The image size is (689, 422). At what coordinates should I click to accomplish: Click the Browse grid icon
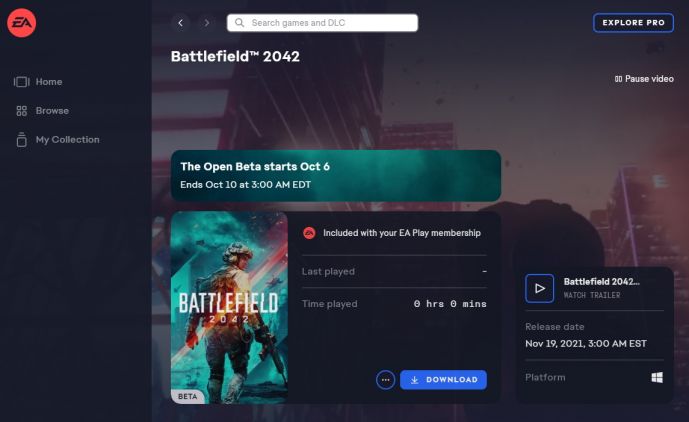tap(21, 111)
